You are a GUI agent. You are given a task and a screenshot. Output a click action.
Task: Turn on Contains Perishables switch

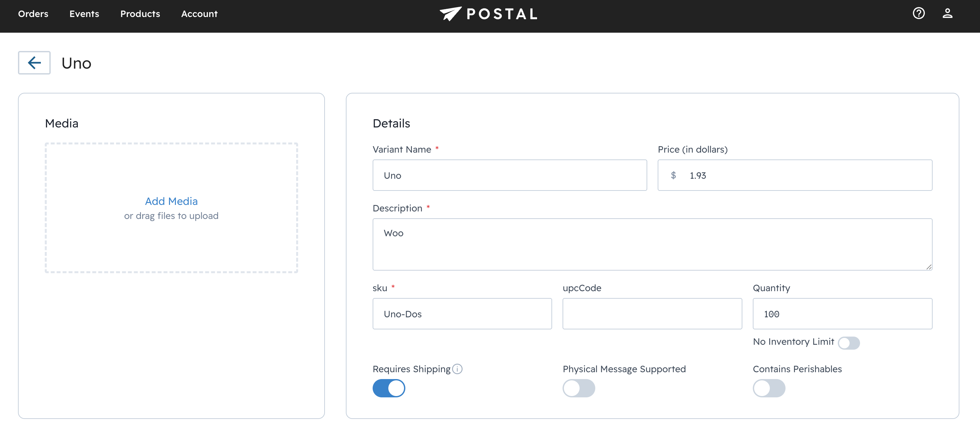769,388
